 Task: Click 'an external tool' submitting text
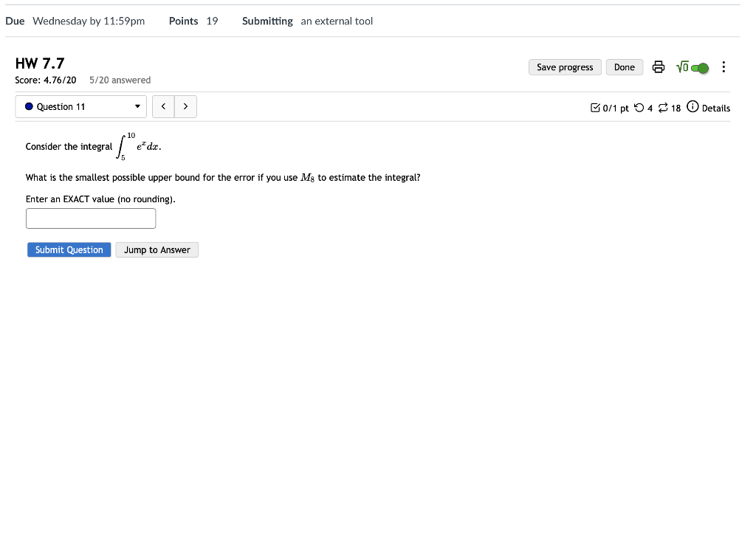[337, 21]
